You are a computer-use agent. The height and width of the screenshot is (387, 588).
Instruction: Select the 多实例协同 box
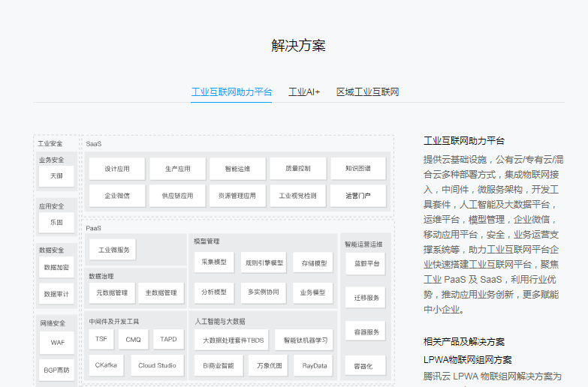[264, 292]
